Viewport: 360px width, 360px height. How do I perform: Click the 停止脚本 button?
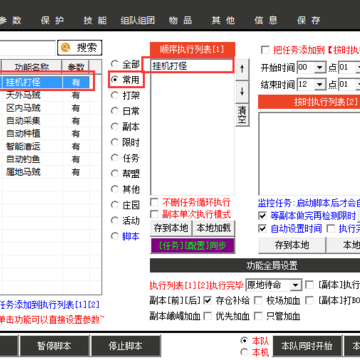click(125, 346)
